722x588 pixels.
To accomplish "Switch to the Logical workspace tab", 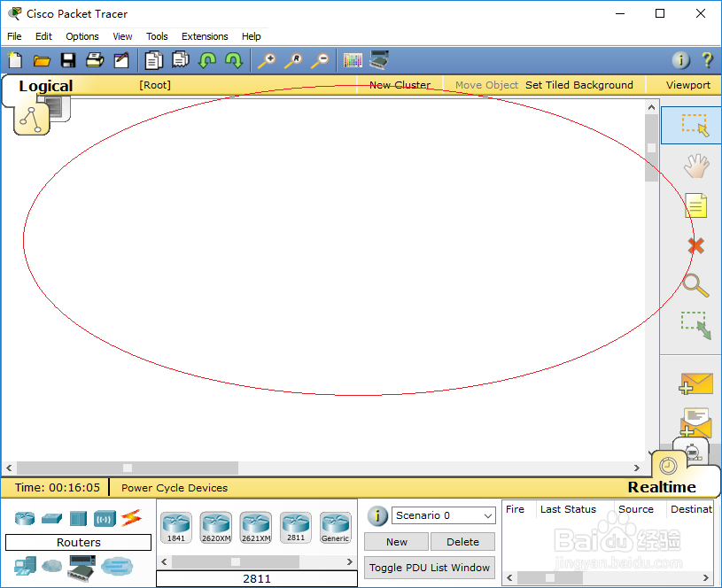I will pos(45,86).
